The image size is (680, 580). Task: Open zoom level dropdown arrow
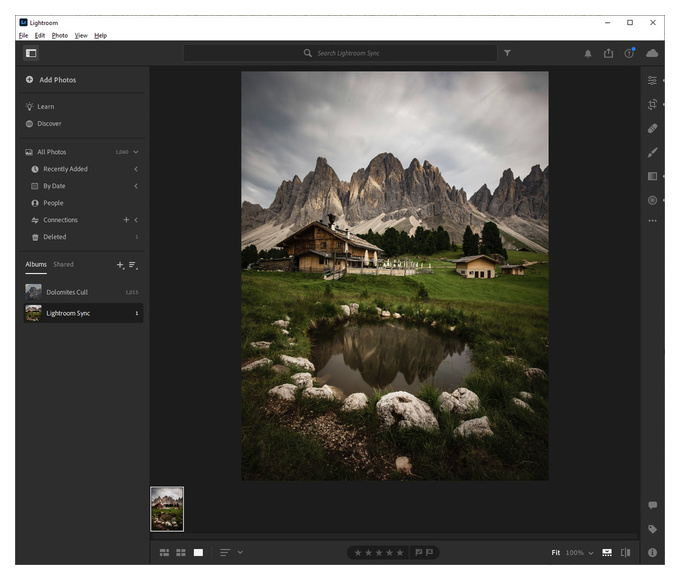591,553
